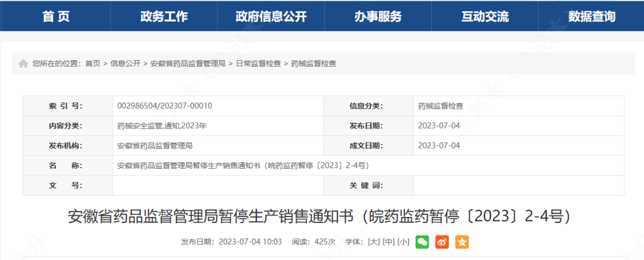644x260 pixels.
Task: Click the 名称 label cell
Action: [x=68, y=166]
